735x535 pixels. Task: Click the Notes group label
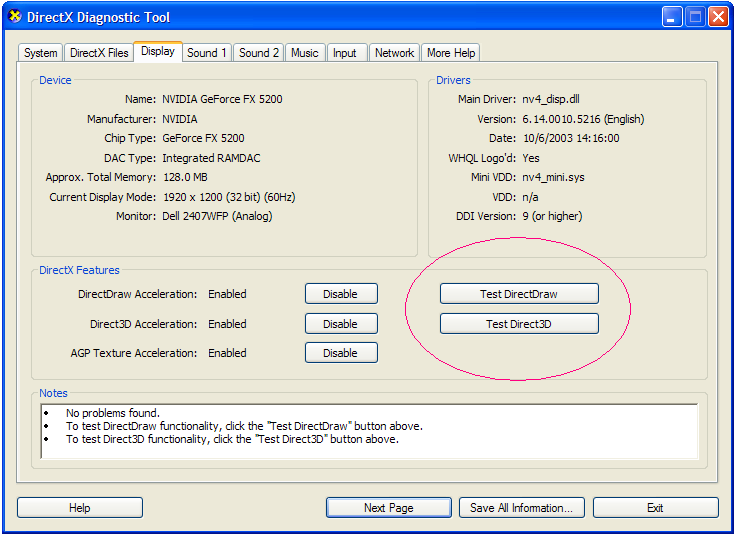(53, 393)
